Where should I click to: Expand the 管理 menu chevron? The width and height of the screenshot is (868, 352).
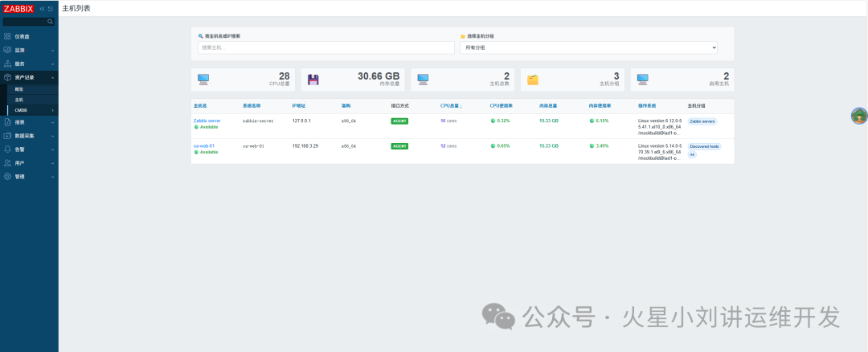click(x=52, y=177)
